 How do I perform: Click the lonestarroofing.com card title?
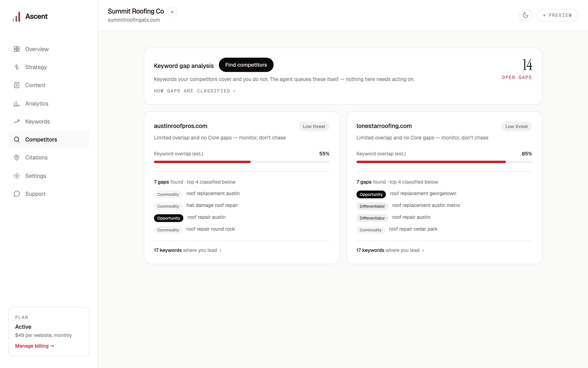[x=384, y=126]
